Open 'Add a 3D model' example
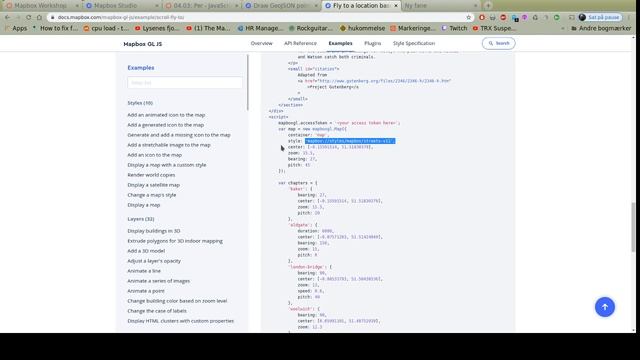640x360 pixels. coord(146,251)
